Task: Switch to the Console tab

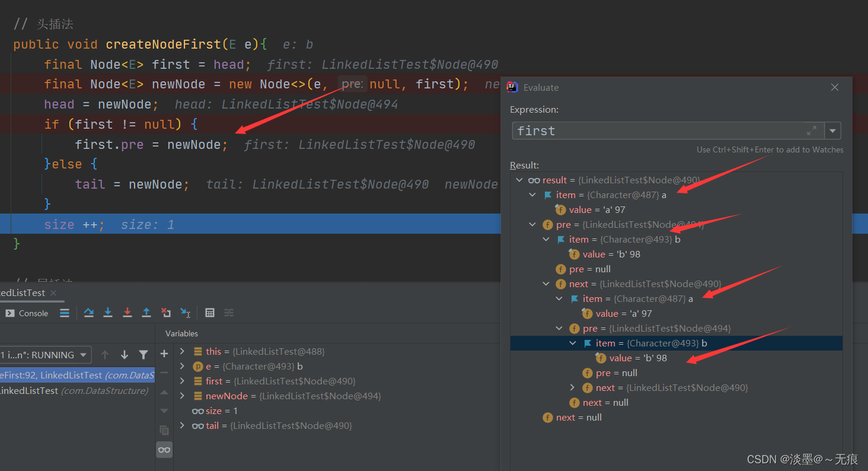Action: [27, 313]
